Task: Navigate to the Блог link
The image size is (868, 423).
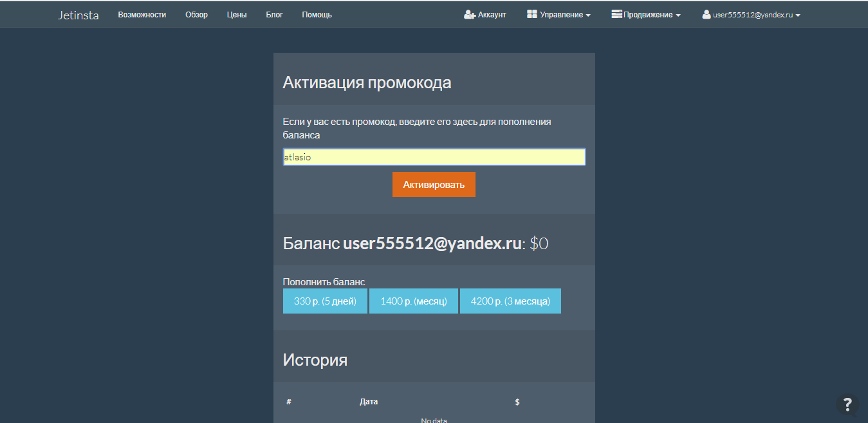Action: (x=274, y=15)
